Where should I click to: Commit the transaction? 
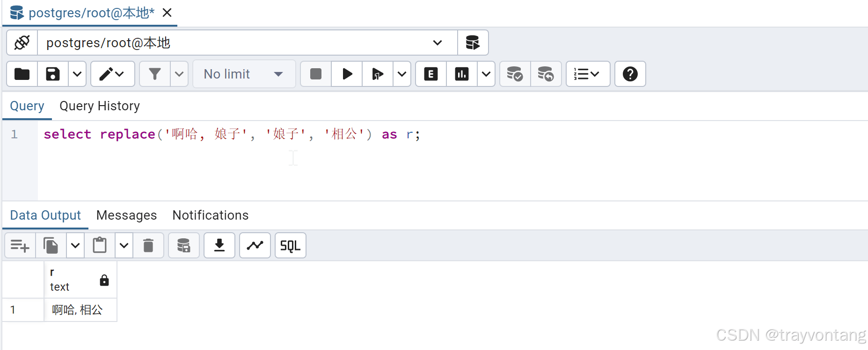[515, 74]
